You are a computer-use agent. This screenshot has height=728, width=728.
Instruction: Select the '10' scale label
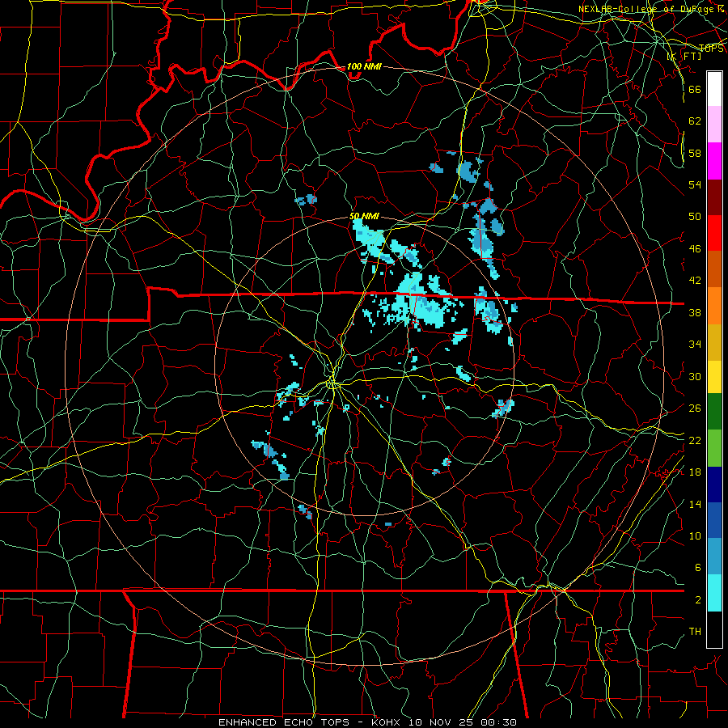click(695, 535)
